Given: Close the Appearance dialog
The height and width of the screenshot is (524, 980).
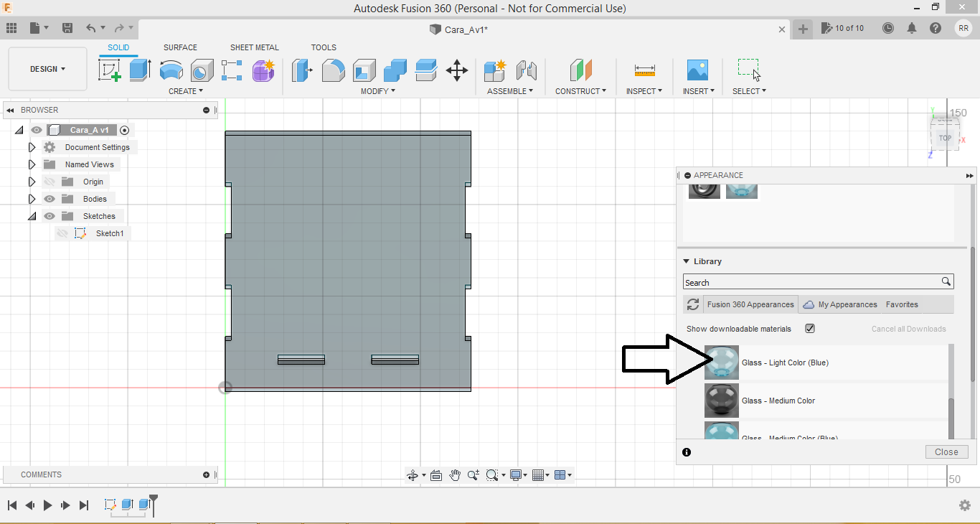Looking at the screenshot, I should pyautogui.click(x=946, y=452).
